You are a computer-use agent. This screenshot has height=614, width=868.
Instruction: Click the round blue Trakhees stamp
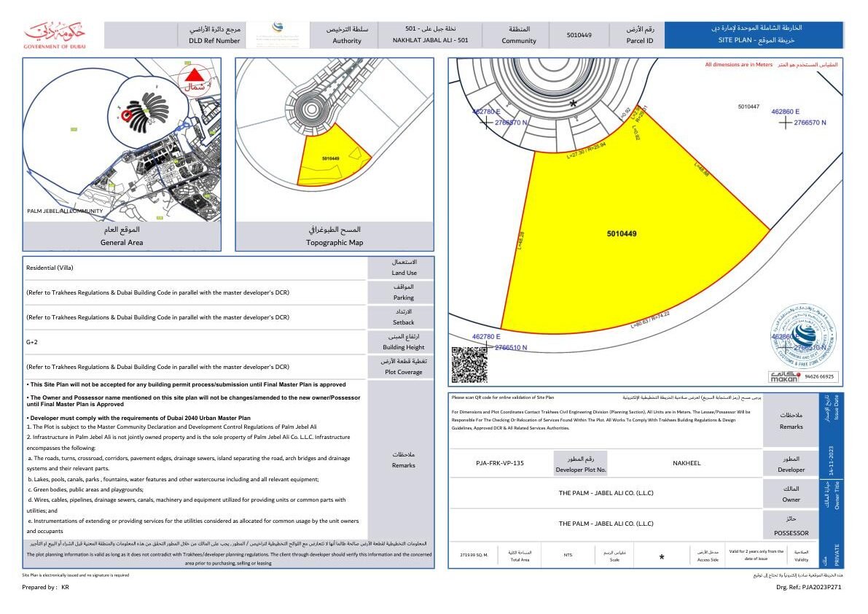[x=804, y=338]
